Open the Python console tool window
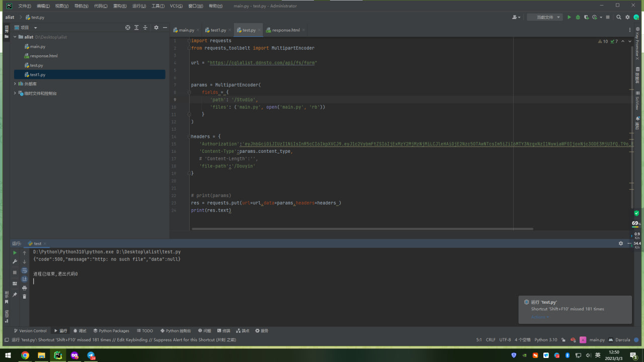This screenshot has width=644, height=362. point(176,331)
